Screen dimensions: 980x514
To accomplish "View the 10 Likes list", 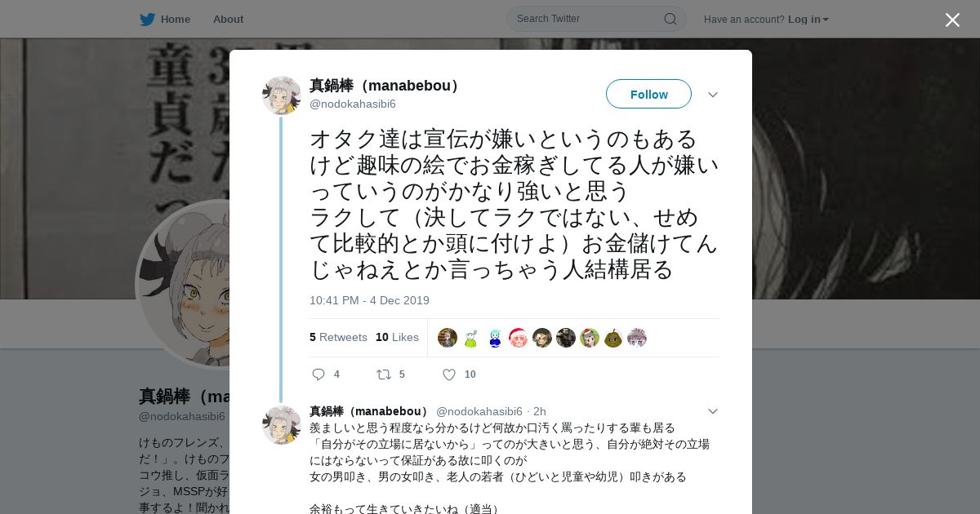I will point(397,337).
